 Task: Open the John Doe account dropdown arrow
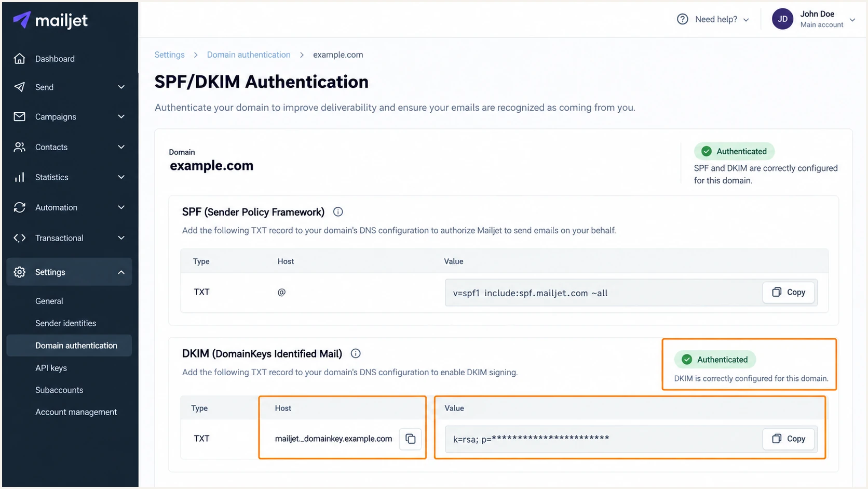tap(852, 20)
